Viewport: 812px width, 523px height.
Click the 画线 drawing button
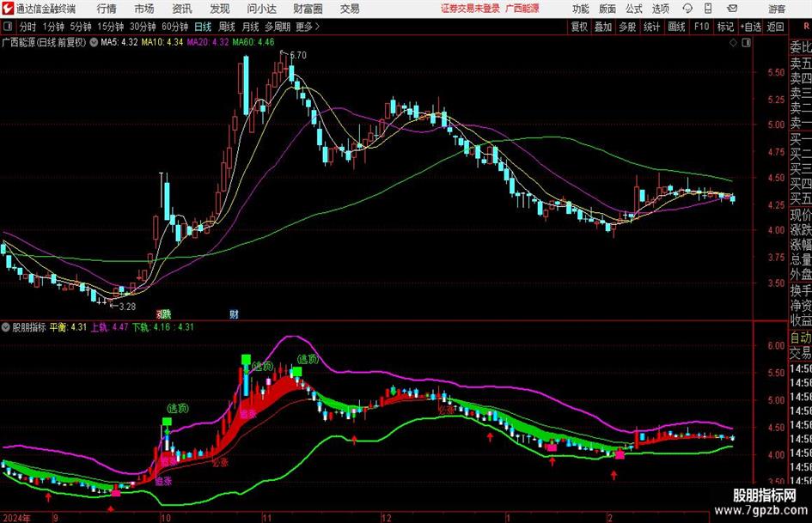point(676,27)
